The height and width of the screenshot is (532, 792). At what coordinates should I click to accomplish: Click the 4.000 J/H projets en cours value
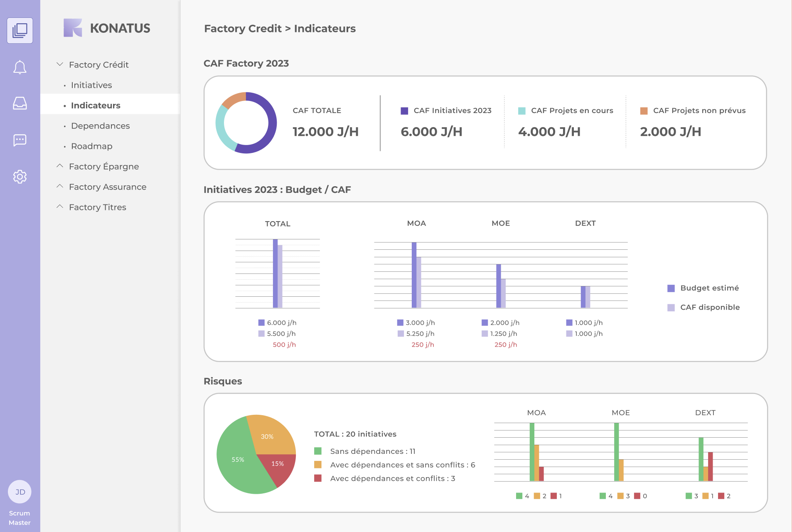coord(549,132)
